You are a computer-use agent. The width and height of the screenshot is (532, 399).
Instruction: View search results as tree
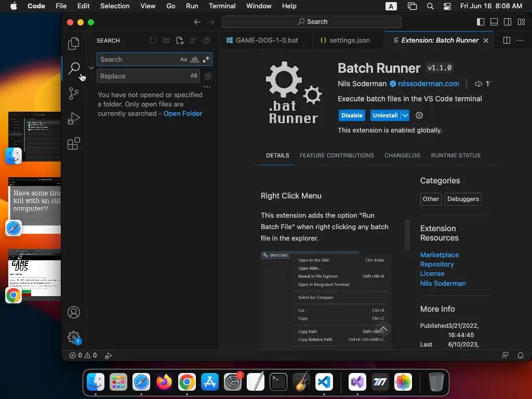tap(193, 41)
